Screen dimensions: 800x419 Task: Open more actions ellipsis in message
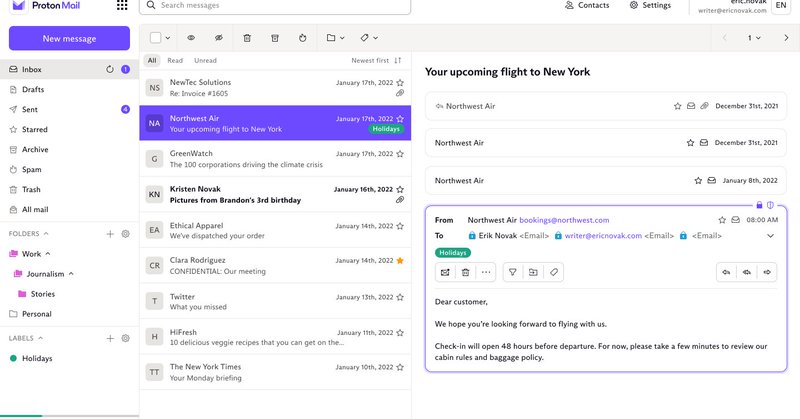point(486,272)
